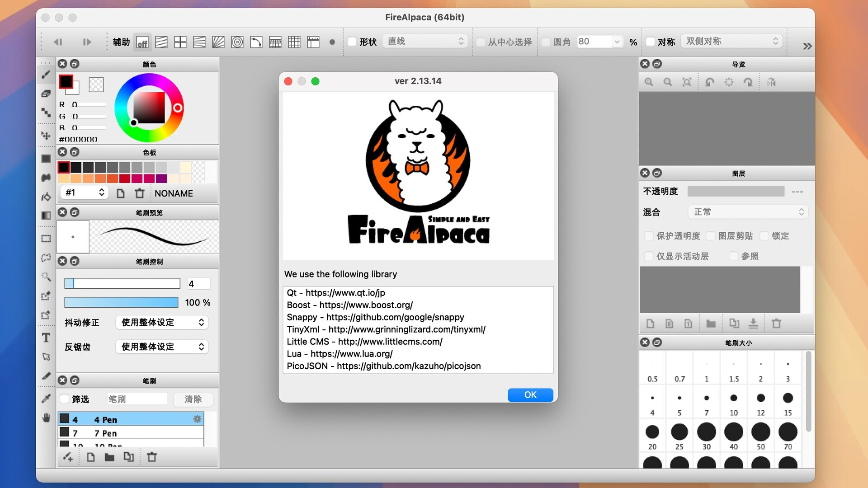Toggle the 形状 checkbox
868x488 pixels.
click(352, 42)
